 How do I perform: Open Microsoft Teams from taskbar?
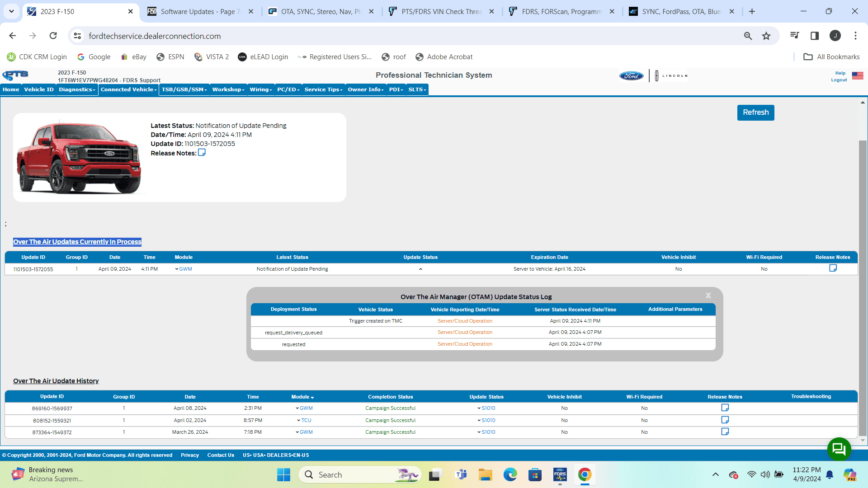(x=461, y=475)
